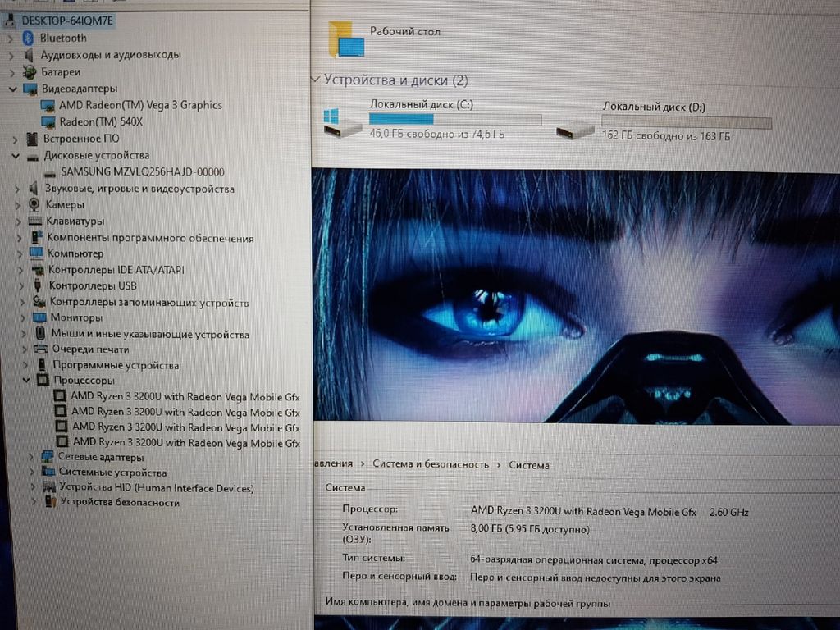
Task: Click '46,0 ГБ свободно из 74,6 ГБ' text
Action: [x=436, y=134]
